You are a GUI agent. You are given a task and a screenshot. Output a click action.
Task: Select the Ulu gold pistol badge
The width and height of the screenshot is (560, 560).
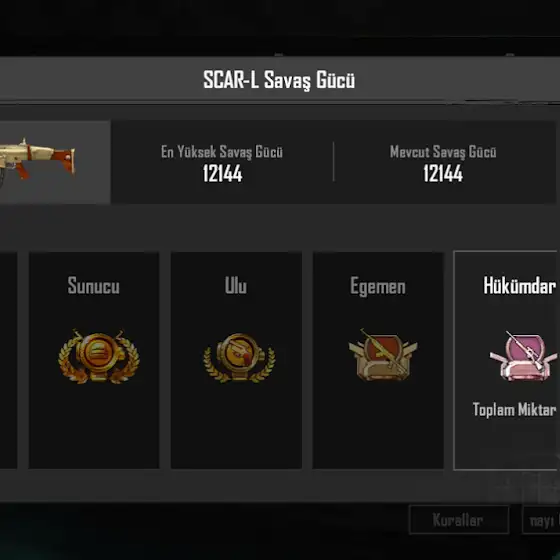(x=239, y=358)
